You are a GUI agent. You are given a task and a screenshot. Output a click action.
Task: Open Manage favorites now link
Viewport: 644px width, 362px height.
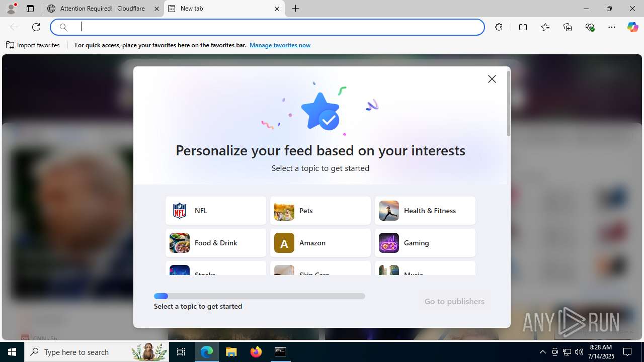pos(280,45)
